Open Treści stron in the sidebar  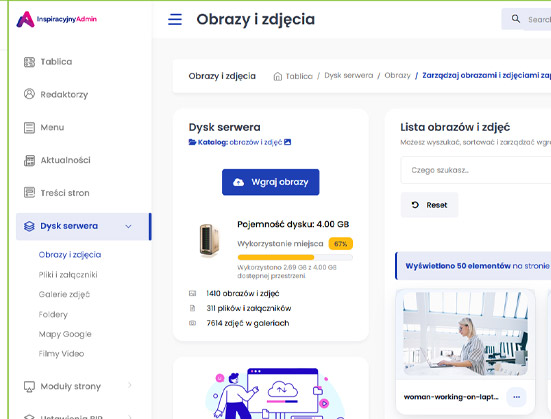tap(65, 193)
